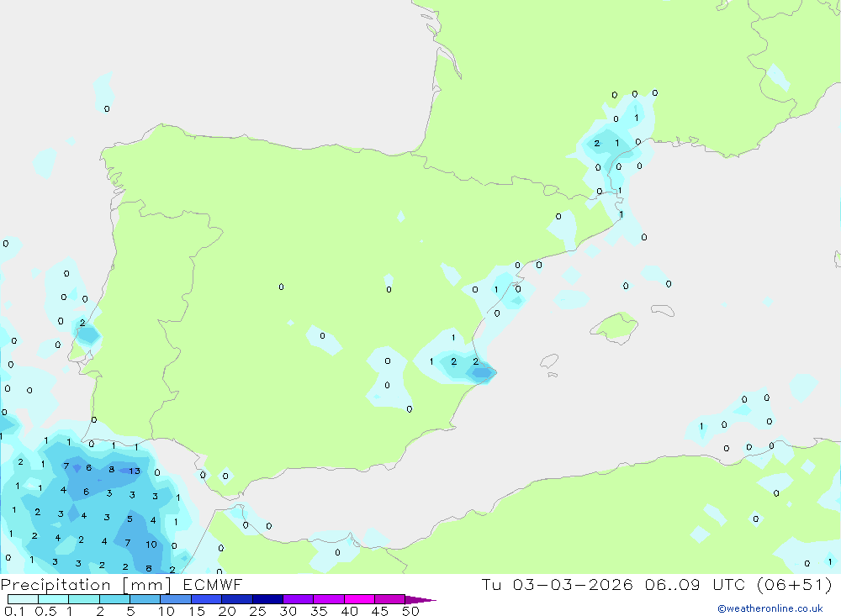Select the 40–45 mm magenta swatch
The width and height of the screenshot is (841, 616).
pos(359,599)
